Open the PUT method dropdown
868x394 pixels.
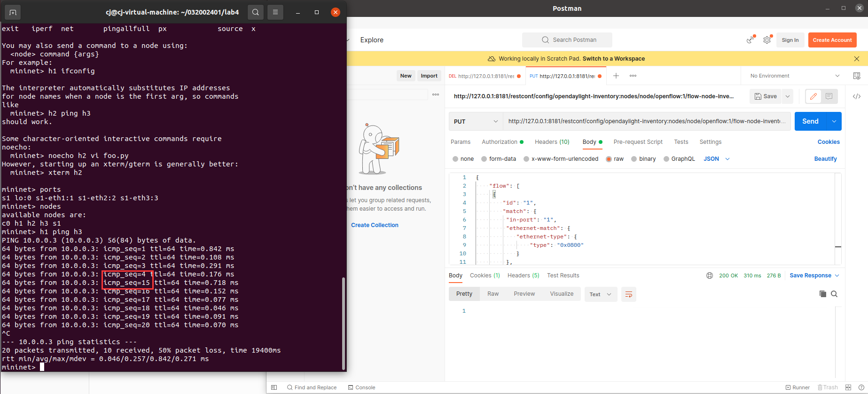pyautogui.click(x=476, y=121)
